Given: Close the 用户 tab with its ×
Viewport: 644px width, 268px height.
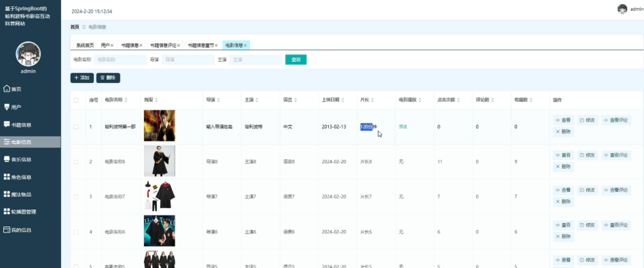Looking at the screenshot, I should 111,45.
